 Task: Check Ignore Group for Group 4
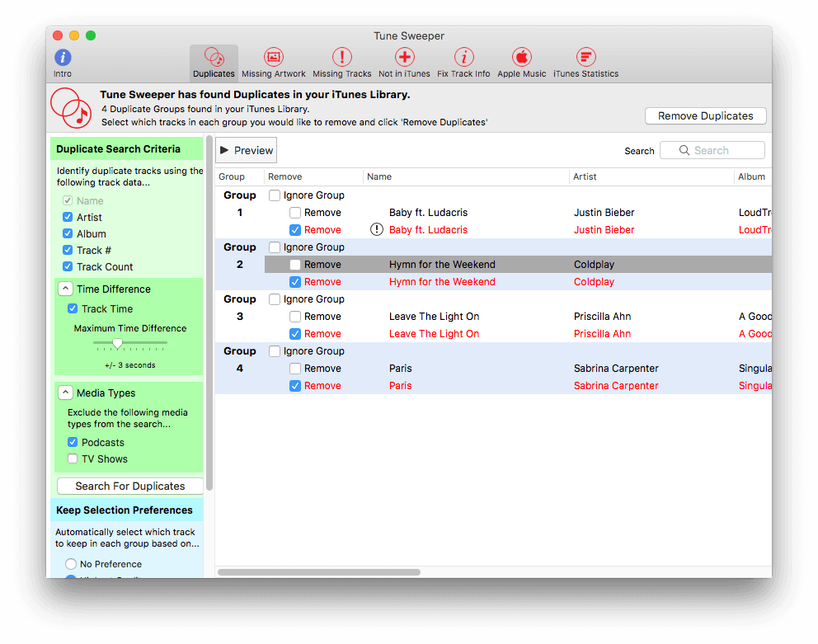[275, 350]
